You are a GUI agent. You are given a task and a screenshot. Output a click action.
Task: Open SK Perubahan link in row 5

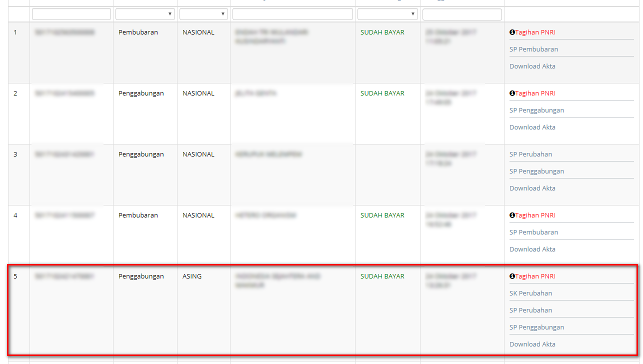click(x=530, y=293)
